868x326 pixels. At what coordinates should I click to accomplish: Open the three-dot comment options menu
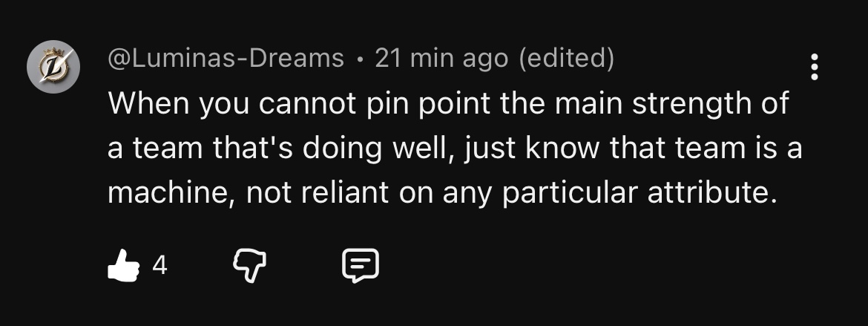coord(815,67)
